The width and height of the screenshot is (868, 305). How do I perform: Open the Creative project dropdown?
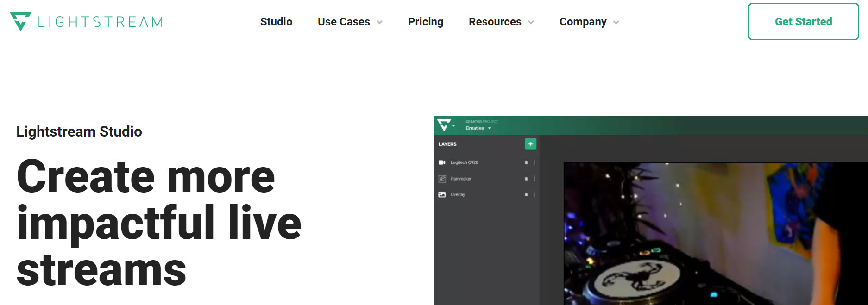point(478,128)
